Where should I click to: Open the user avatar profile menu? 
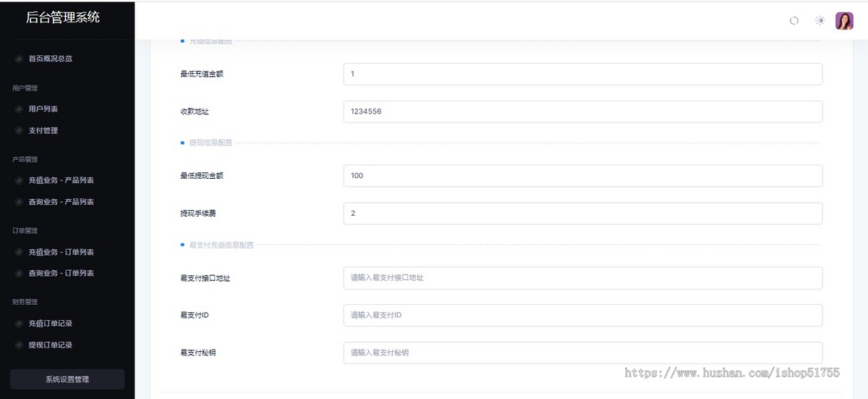(844, 21)
